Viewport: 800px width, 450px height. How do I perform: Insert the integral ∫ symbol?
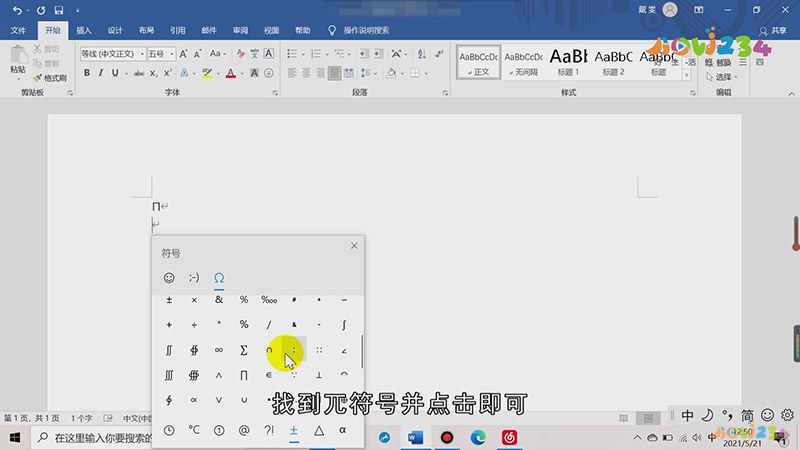(344, 325)
